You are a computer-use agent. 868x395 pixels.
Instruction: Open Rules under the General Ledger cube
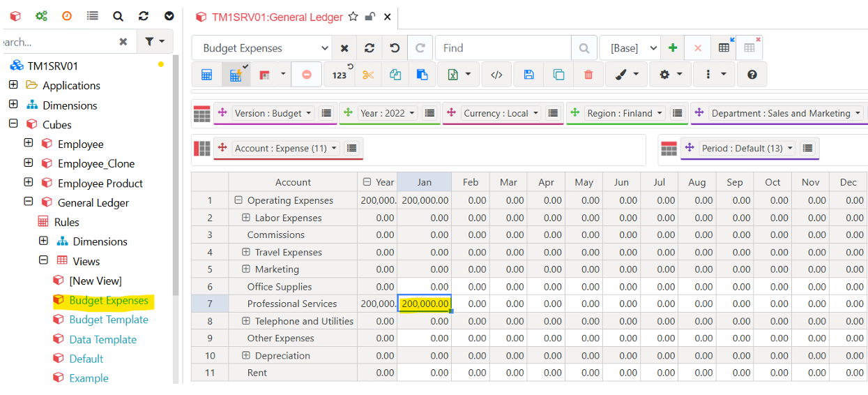pyautogui.click(x=67, y=222)
